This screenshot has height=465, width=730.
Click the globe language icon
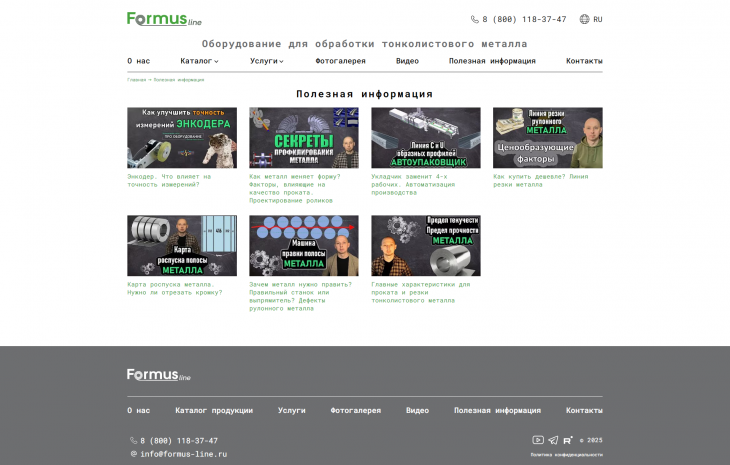point(585,19)
